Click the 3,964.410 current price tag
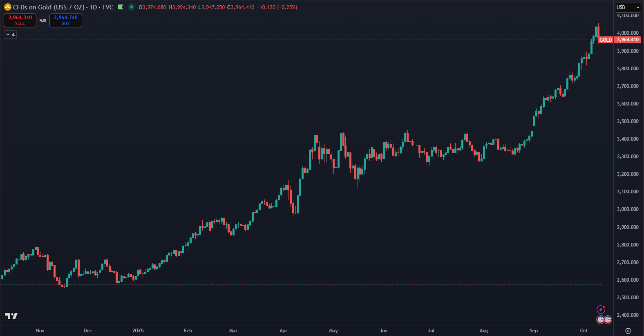The height and width of the screenshot is (336, 644). pyautogui.click(x=627, y=40)
